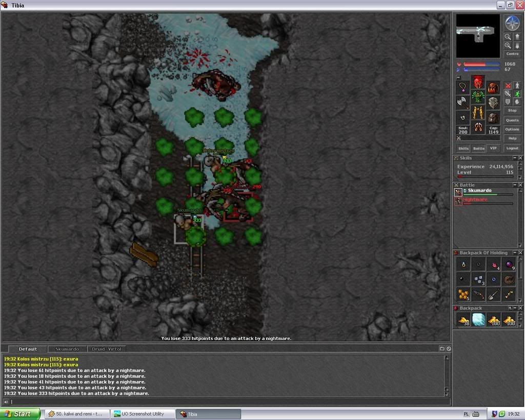
Task: Close the Backpack Of Holding panel
Action: (520, 252)
